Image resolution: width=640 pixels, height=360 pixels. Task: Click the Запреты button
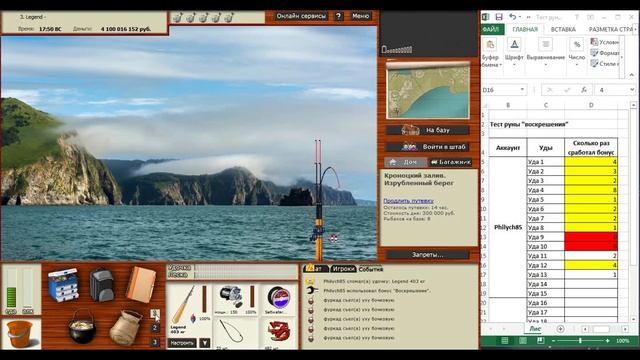(x=427, y=254)
